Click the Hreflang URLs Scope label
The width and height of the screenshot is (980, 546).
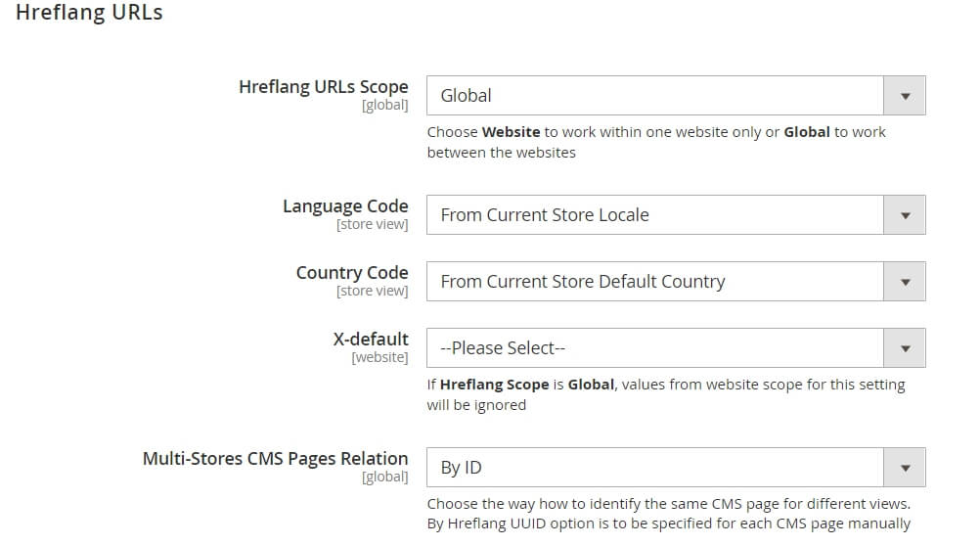[x=323, y=87]
